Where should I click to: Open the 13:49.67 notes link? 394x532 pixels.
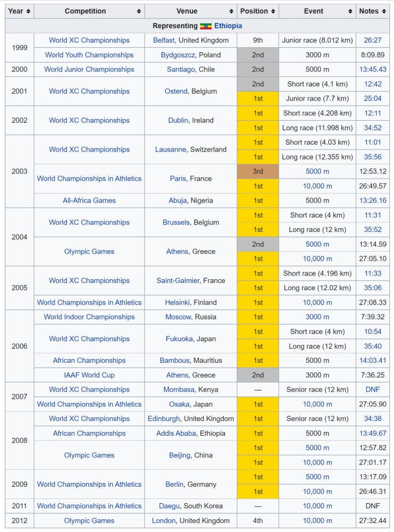pyautogui.click(x=373, y=434)
